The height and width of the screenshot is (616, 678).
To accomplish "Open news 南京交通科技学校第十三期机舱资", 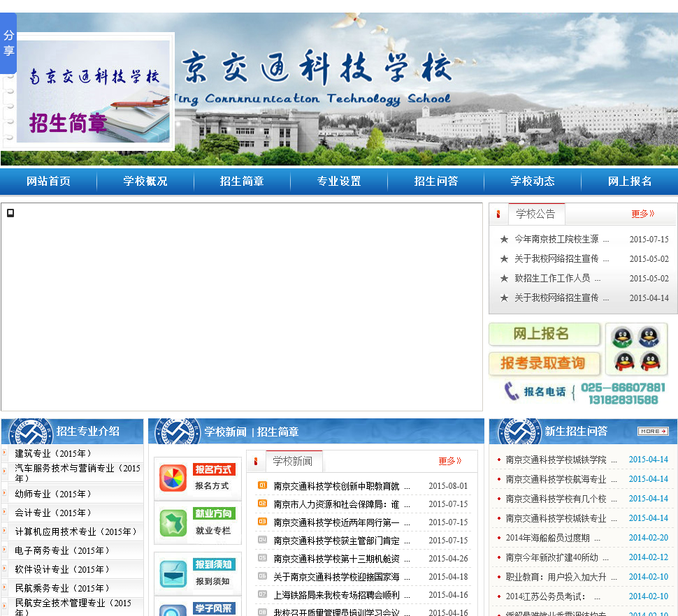I will click(x=341, y=559).
